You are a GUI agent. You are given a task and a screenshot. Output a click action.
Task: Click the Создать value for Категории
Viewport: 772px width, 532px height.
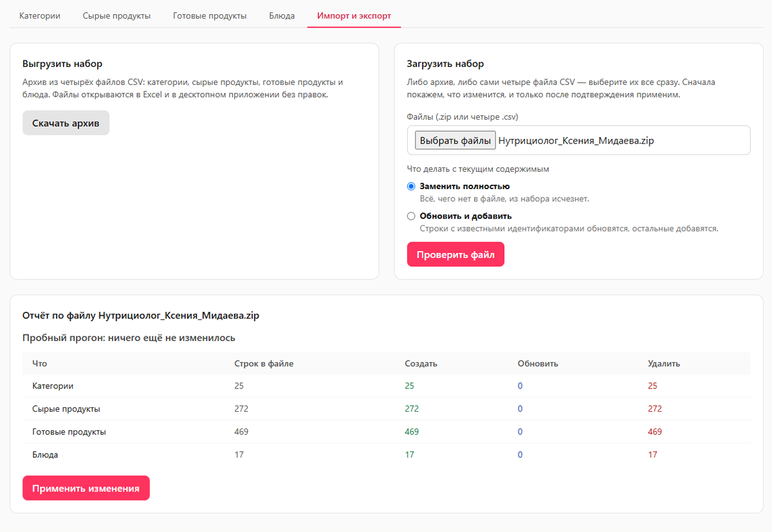[410, 386]
